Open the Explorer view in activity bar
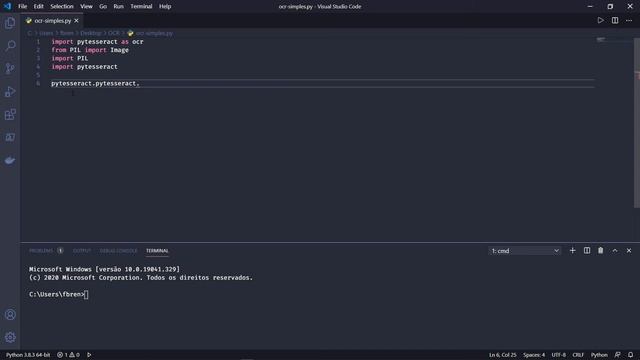The width and height of the screenshot is (640, 360). [10, 23]
